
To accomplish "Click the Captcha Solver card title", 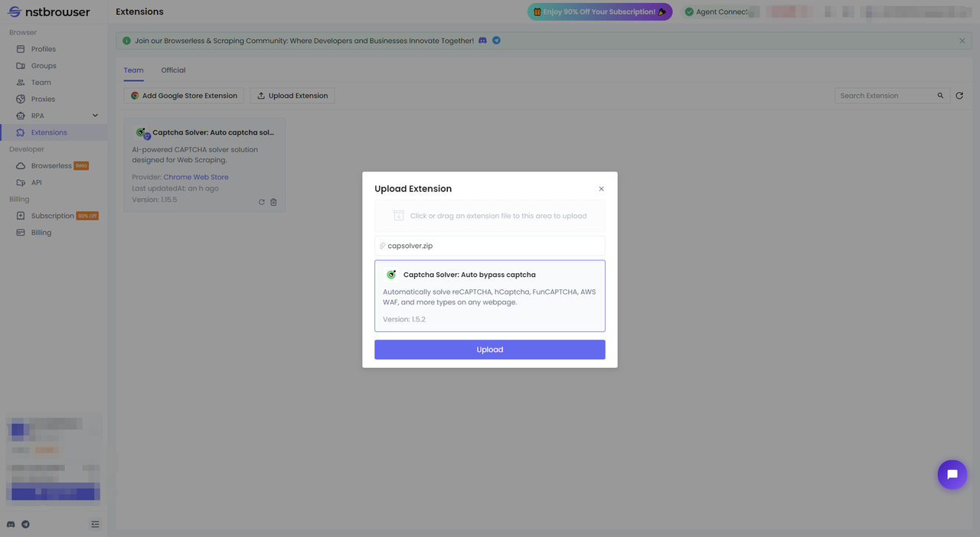I will coord(213,132).
